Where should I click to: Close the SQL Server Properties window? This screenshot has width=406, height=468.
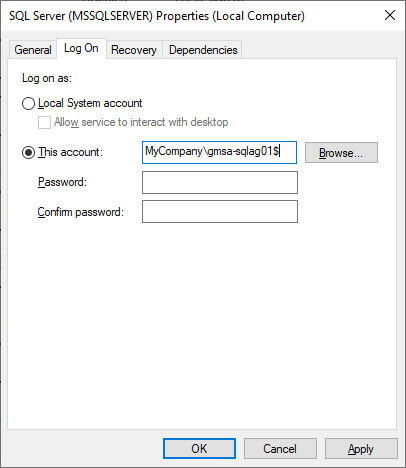click(390, 15)
